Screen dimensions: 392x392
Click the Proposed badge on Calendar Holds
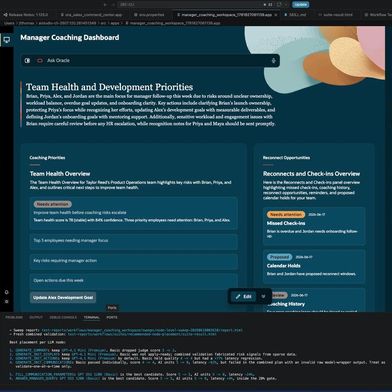(x=279, y=257)
